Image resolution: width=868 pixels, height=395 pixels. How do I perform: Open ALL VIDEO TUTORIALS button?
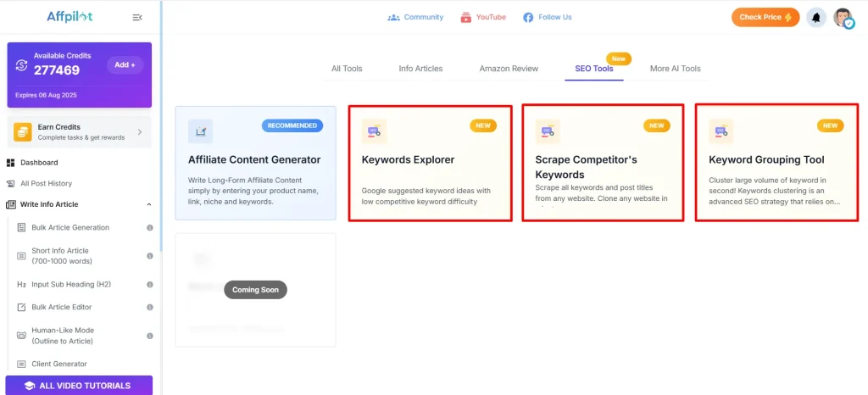79,386
